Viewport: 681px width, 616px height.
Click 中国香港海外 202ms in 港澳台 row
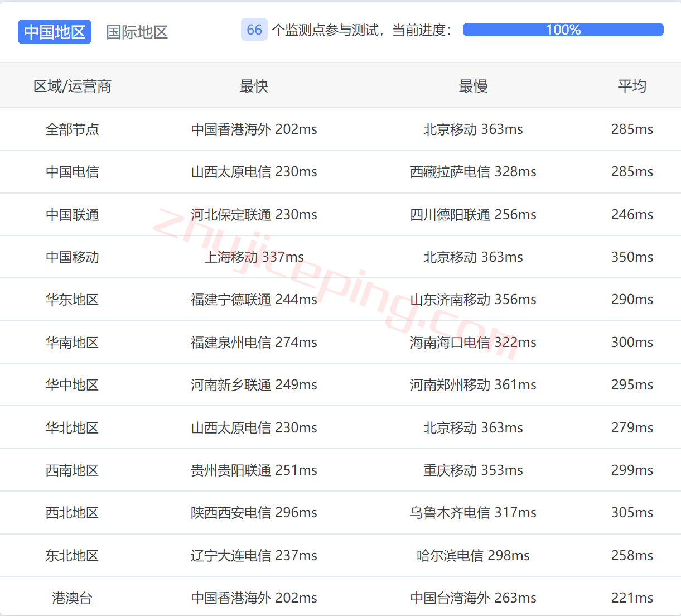(x=254, y=598)
